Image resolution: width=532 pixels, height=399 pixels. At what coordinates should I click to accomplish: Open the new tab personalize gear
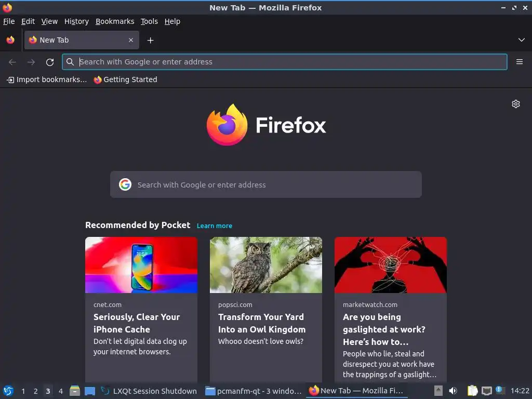coord(516,104)
